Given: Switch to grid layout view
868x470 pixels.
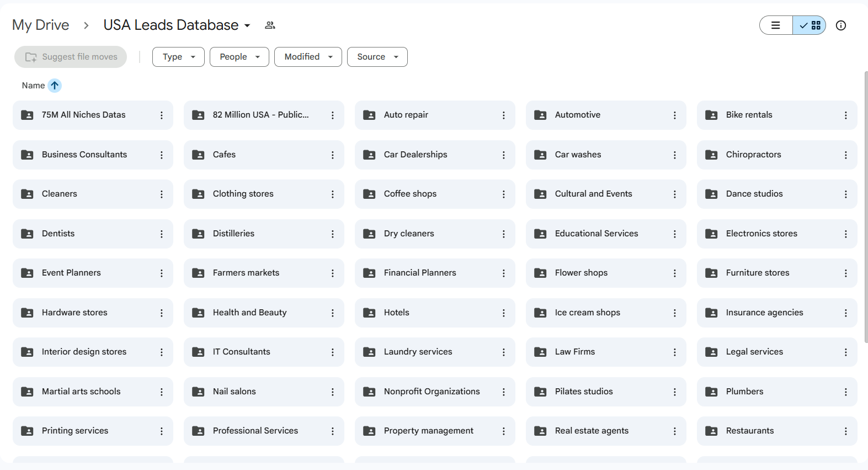Looking at the screenshot, I should tap(810, 25).
